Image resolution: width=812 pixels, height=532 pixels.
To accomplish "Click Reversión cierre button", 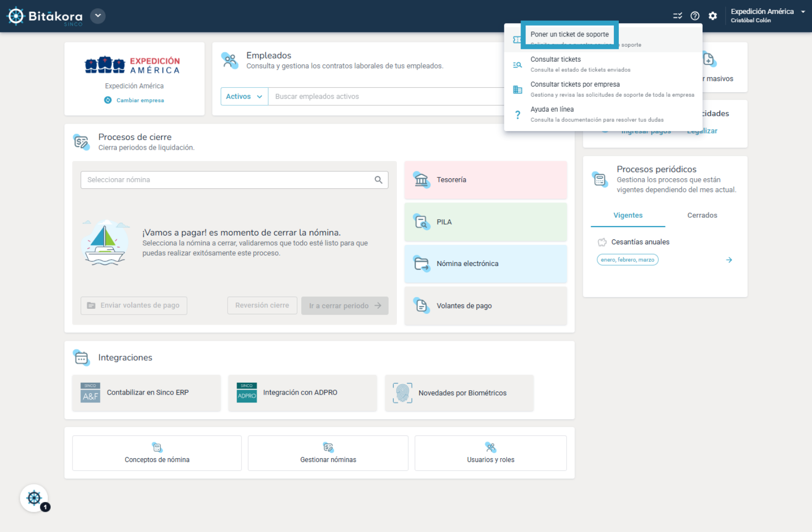I will click(262, 305).
